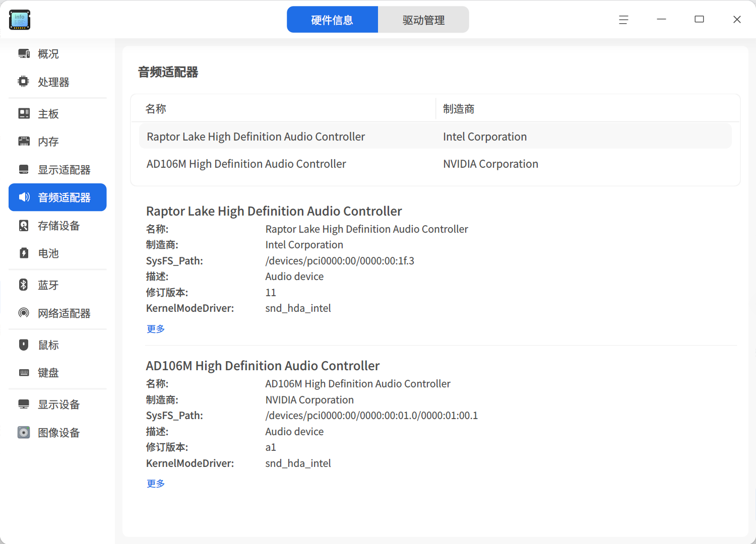Viewport: 756px width, 544px height.
Task: Expand 更多 under Raptor Lake audio controller
Action: [x=156, y=328]
